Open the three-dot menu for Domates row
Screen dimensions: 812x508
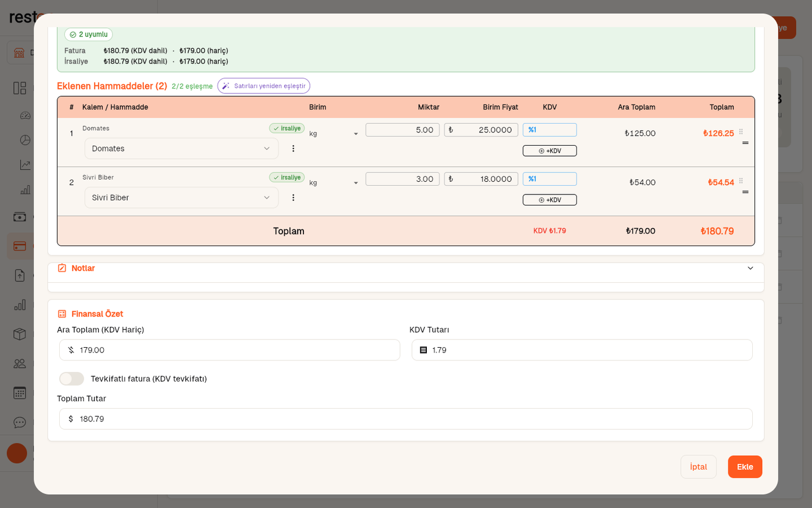[x=293, y=149]
